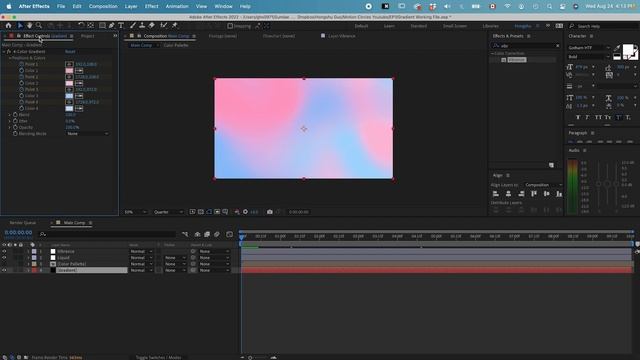
Task: Toggle stopwatch for Opacity property
Action: click(x=15, y=127)
